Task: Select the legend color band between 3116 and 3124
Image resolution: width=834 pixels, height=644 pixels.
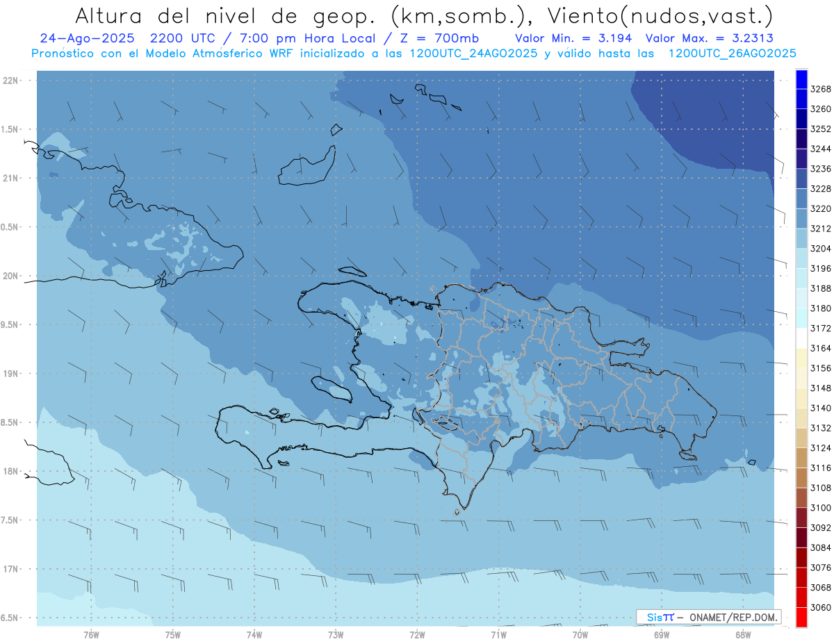Action: click(x=801, y=458)
